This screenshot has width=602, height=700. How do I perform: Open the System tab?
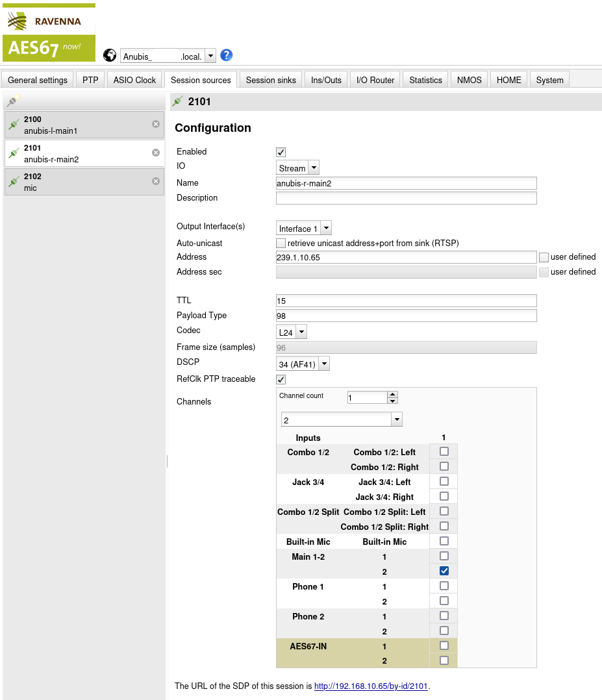[550, 80]
